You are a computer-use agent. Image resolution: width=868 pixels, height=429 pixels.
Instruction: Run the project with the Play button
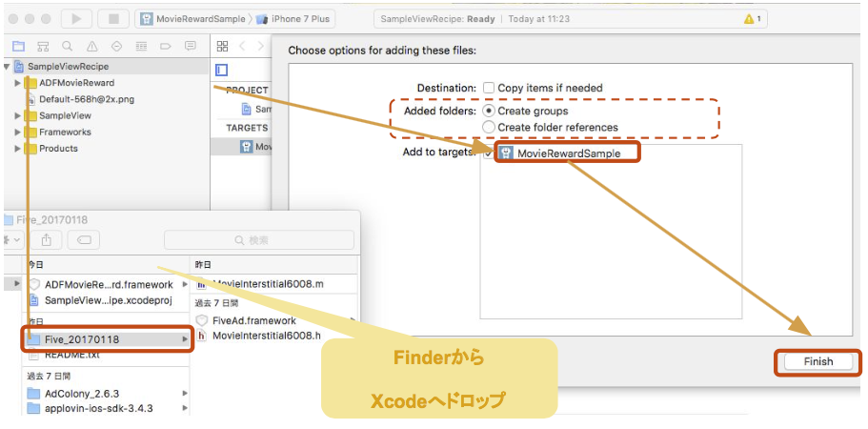click(76, 19)
